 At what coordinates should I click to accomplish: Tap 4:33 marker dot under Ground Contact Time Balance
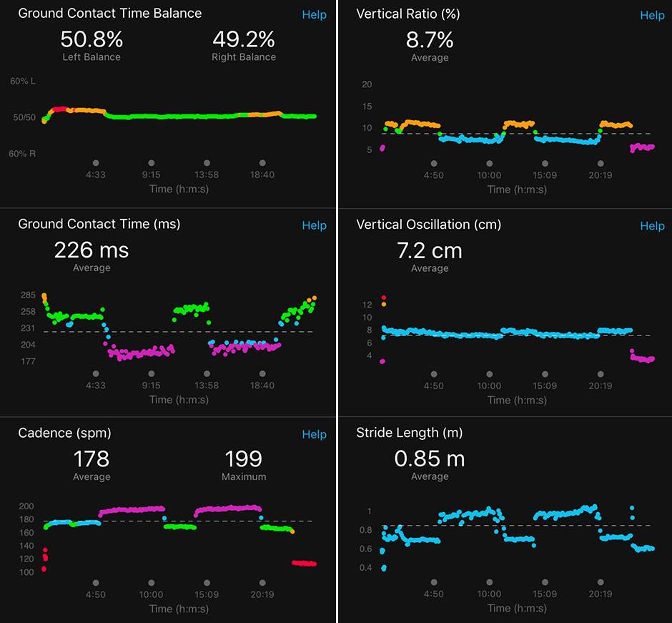(x=96, y=163)
